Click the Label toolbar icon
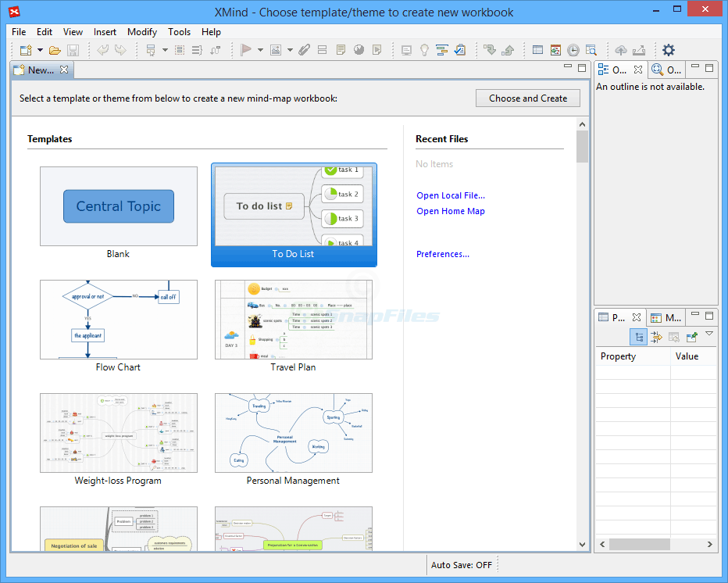 (323, 50)
